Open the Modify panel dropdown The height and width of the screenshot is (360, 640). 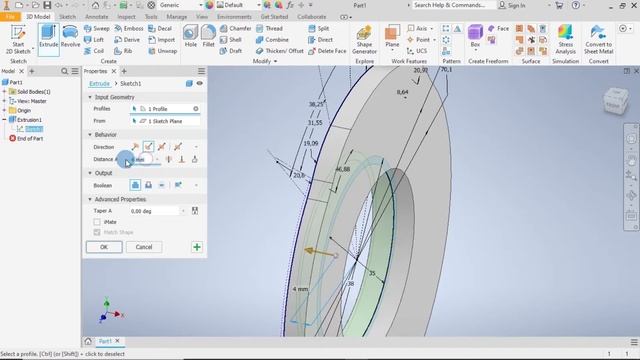coord(265,61)
